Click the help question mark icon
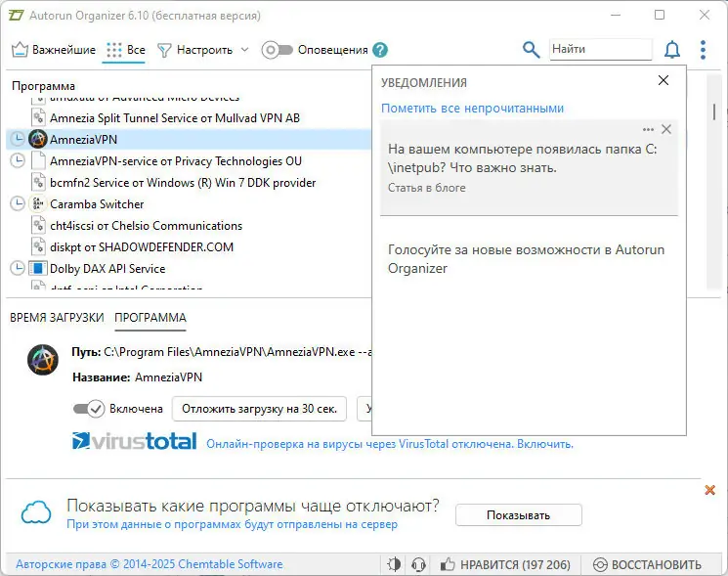The height and width of the screenshot is (576, 728). click(x=380, y=50)
